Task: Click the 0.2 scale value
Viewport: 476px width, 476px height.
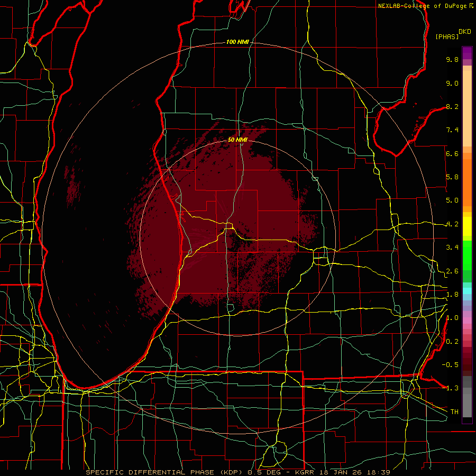Action: click(x=452, y=342)
